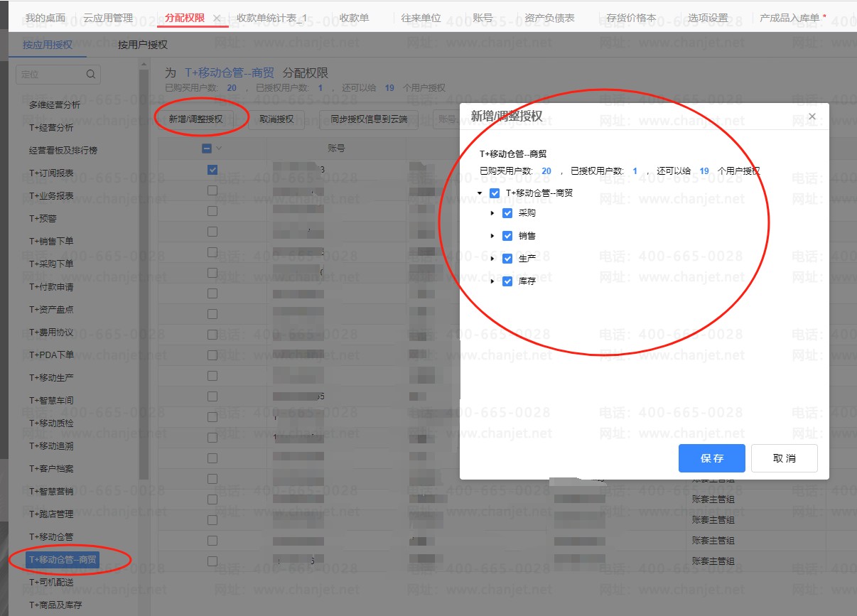Image resolution: width=857 pixels, height=616 pixels.
Task: Select T+业务报表 in application list
Action: 51,196
